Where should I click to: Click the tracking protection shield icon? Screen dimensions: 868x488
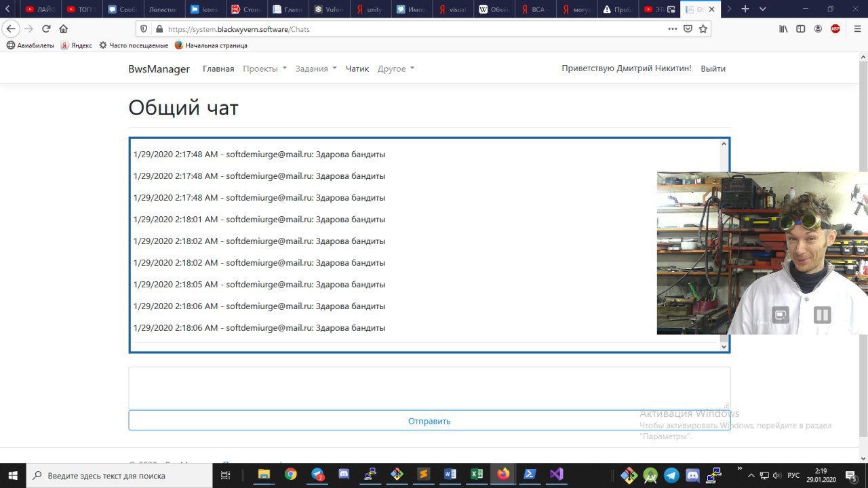[143, 29]
